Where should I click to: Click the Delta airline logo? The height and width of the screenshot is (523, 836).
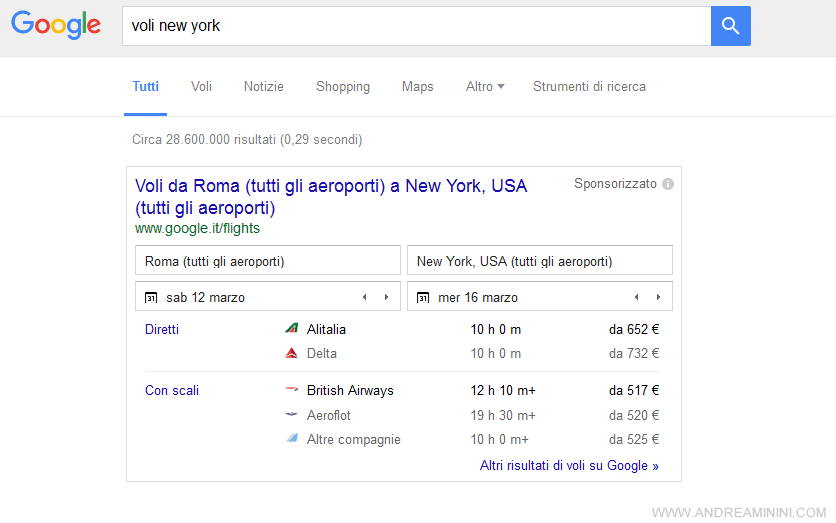point(292,353)
